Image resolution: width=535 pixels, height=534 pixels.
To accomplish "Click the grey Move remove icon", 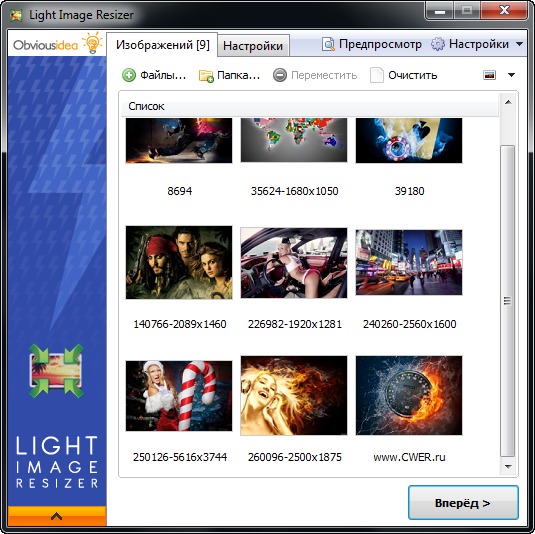I will 280,75.
